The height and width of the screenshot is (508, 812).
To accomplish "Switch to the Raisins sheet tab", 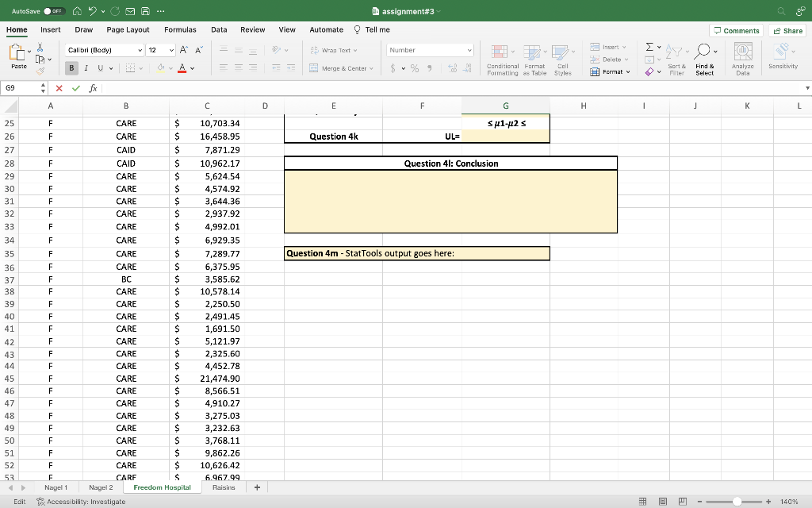I will point(224,487).
